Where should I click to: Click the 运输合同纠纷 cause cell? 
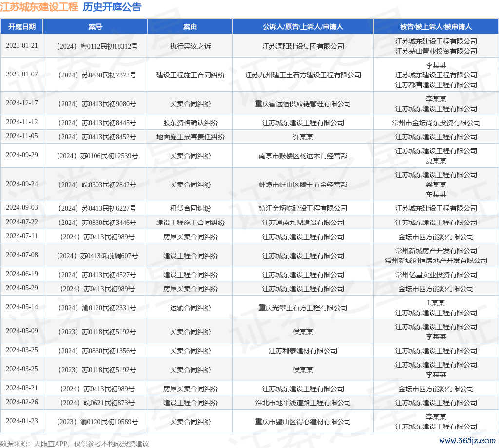click(x=190, y=308)
